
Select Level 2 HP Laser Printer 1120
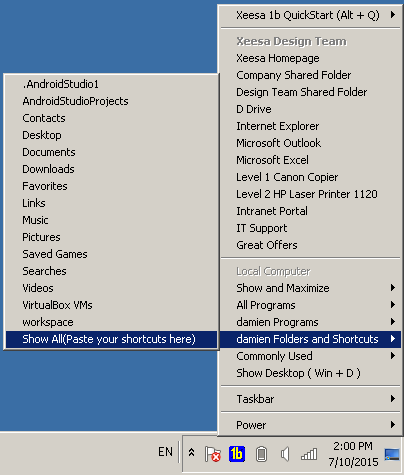point(311,194)
